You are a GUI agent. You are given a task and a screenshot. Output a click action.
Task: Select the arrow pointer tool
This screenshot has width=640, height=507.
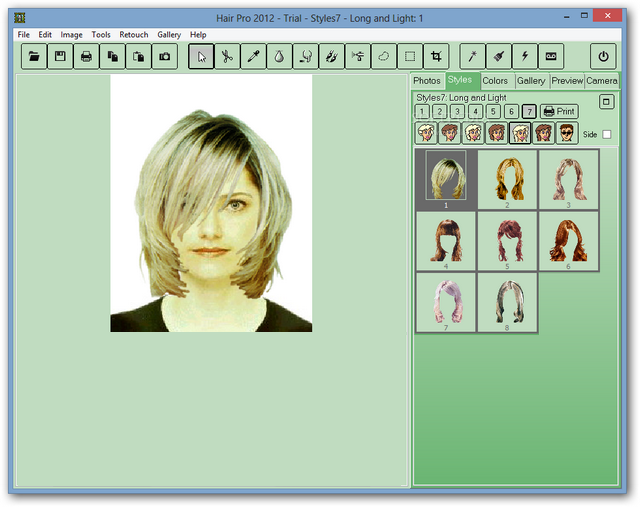tap(201, 56)
